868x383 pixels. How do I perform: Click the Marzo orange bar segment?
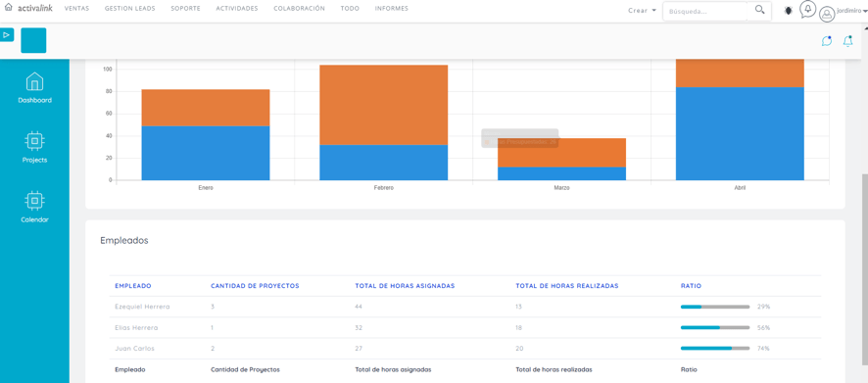coord(562,153)
